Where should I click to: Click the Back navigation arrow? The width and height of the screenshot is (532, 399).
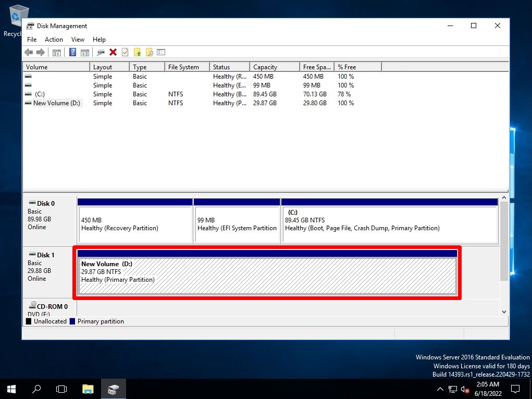29,52
